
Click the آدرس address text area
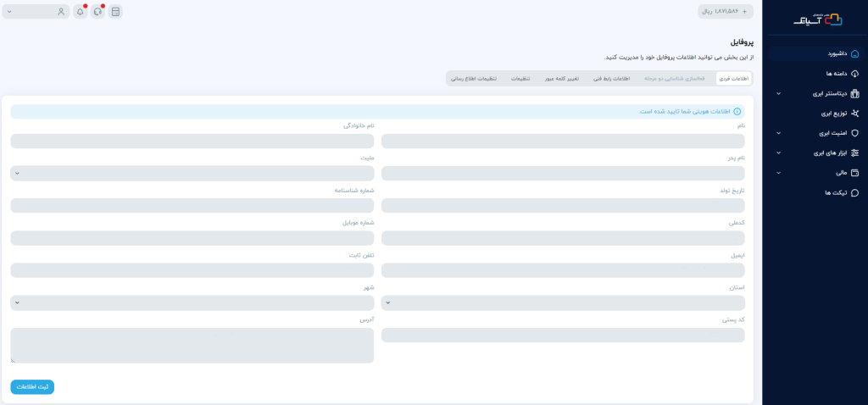pyautogui.click(x=192, y=345)
